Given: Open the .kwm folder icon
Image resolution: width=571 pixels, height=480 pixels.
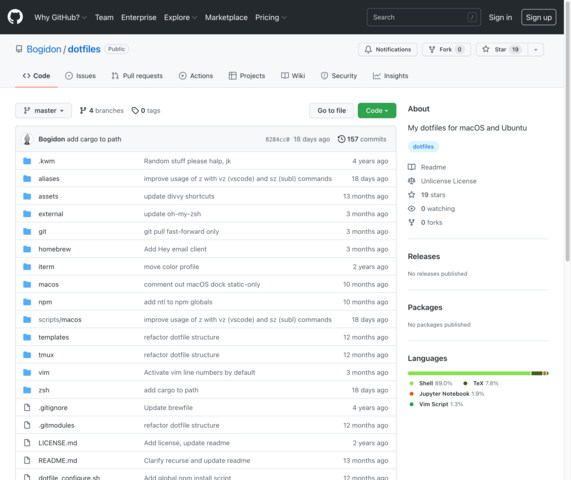Looking at the screenshot, I should (27, 161).
